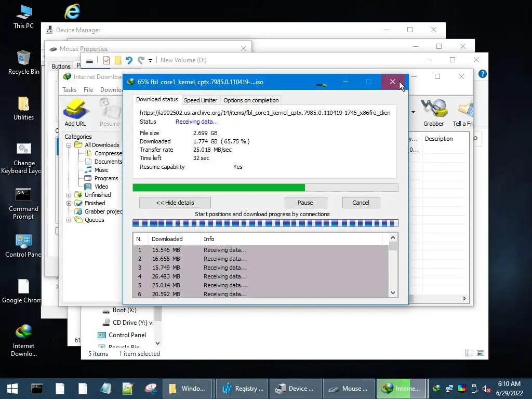Viewport: 532px width, 399px height.
Task: Click the Tell a Friend icon
Action: tap(464, 112)
